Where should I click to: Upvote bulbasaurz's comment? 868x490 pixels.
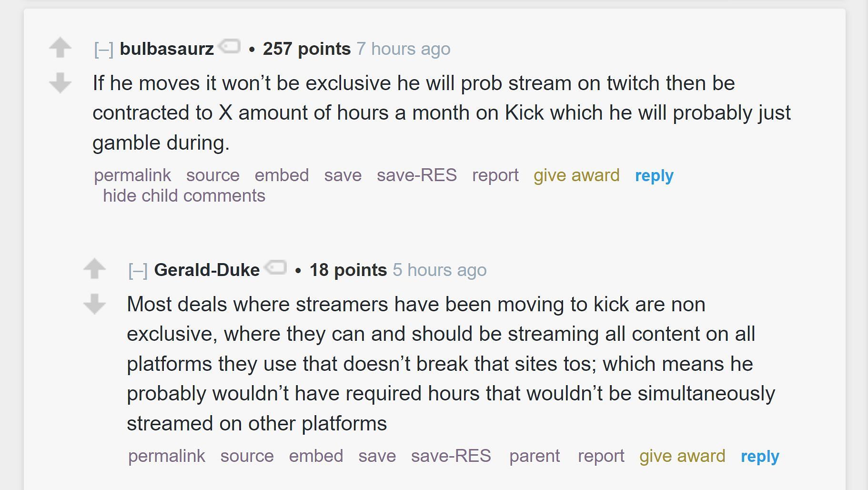coord(60,48)
